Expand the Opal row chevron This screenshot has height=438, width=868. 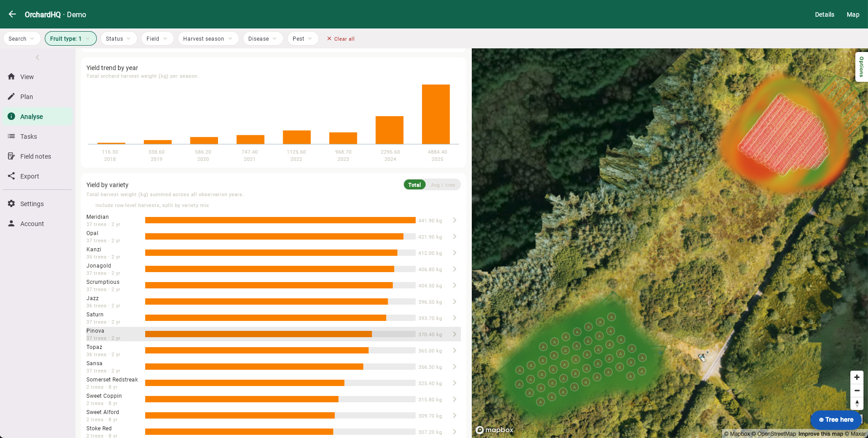[455, 237]
